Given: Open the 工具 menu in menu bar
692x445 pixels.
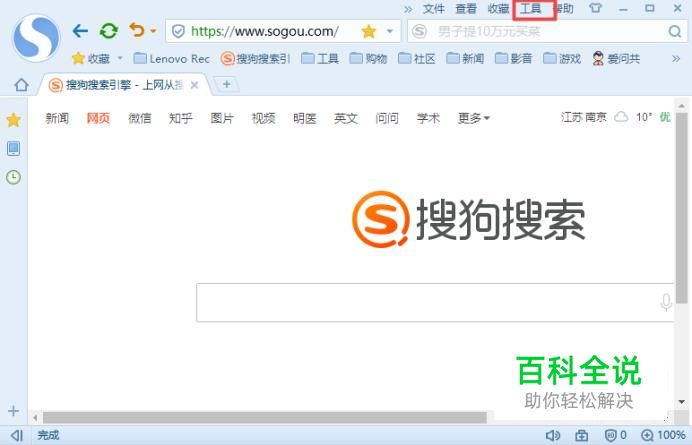Looking at the screenshot, I should 531,8.
